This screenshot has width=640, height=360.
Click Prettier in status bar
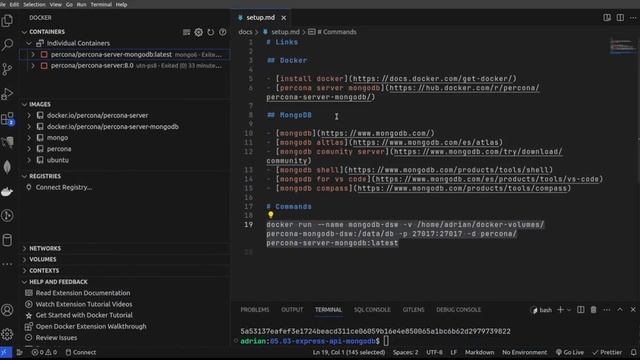[607, 352]
